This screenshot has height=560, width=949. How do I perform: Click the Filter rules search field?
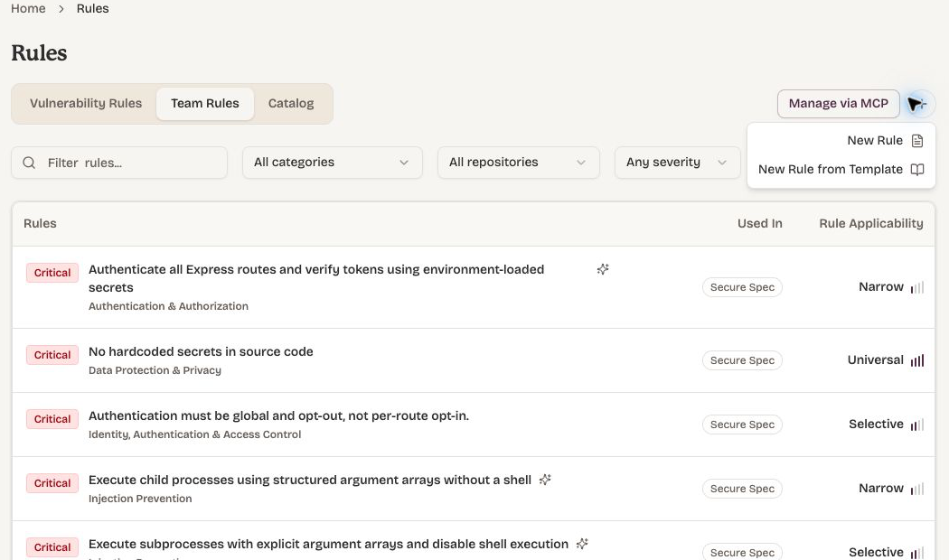pos(119,163)
